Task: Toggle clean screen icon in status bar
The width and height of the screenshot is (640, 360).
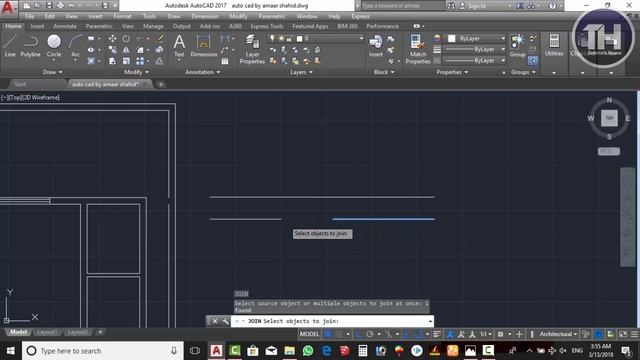Action: tap(623, 334)
